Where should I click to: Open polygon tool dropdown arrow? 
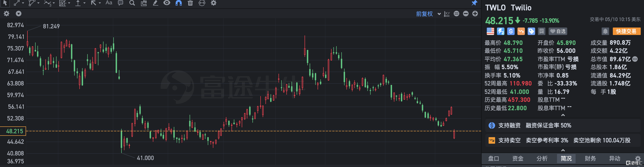(x=38, y=3)
